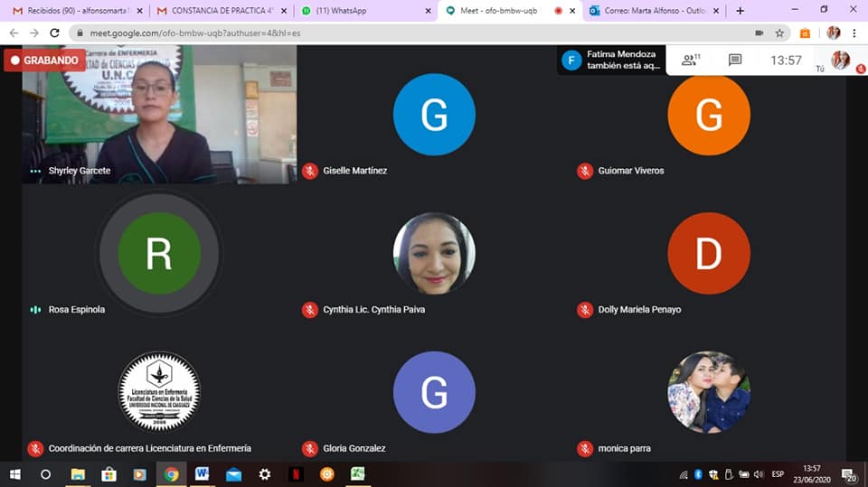Open the Mail app from the taskbar
Image resolution: width=868 pixels, height=487 pixels.
[233, 474]
